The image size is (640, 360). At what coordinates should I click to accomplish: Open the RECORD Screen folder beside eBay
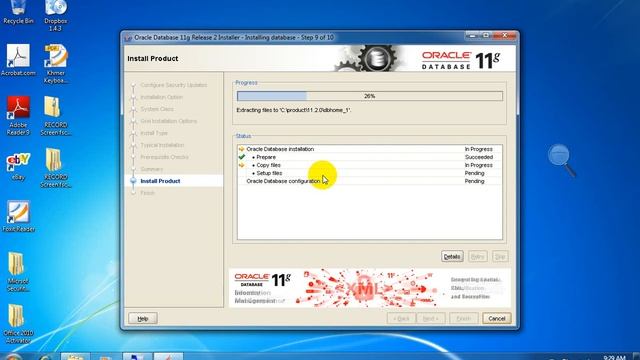(56, 168)
